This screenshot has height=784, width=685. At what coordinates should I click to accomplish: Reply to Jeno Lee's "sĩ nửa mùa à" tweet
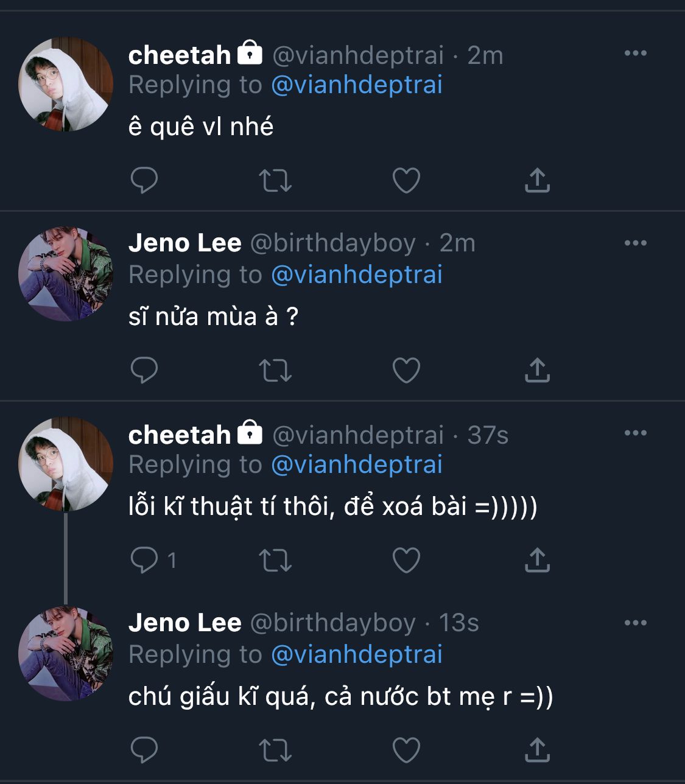pos(144,370)
